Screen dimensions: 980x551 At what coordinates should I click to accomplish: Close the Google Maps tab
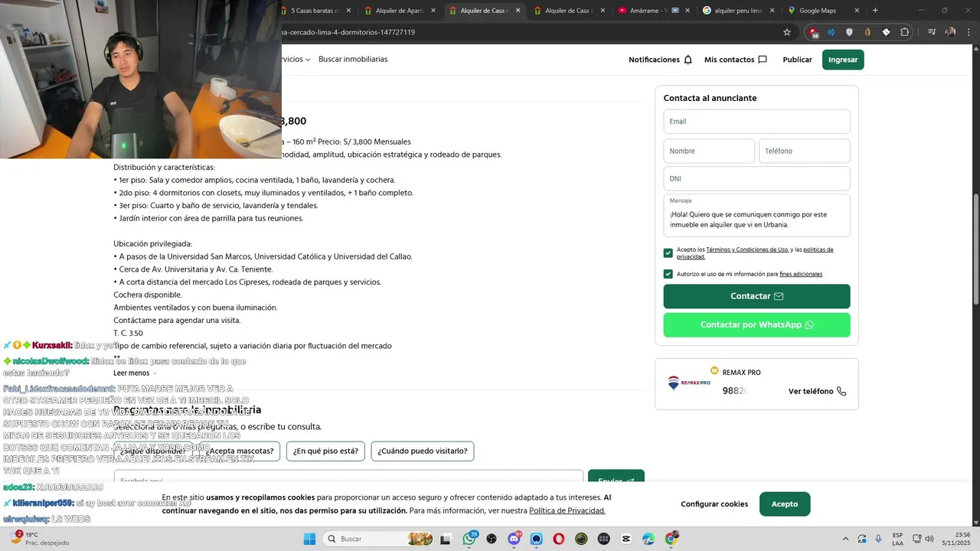[x=857, y=11]
